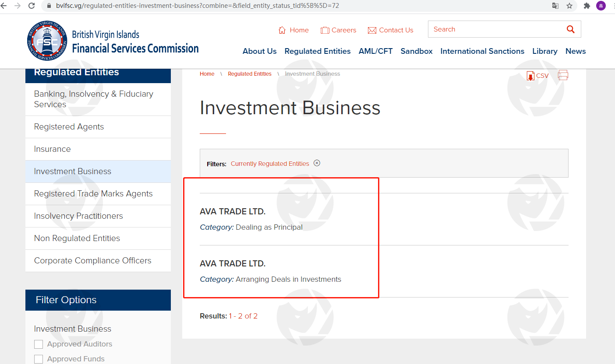Open the Library menu

tap(544, 51)
